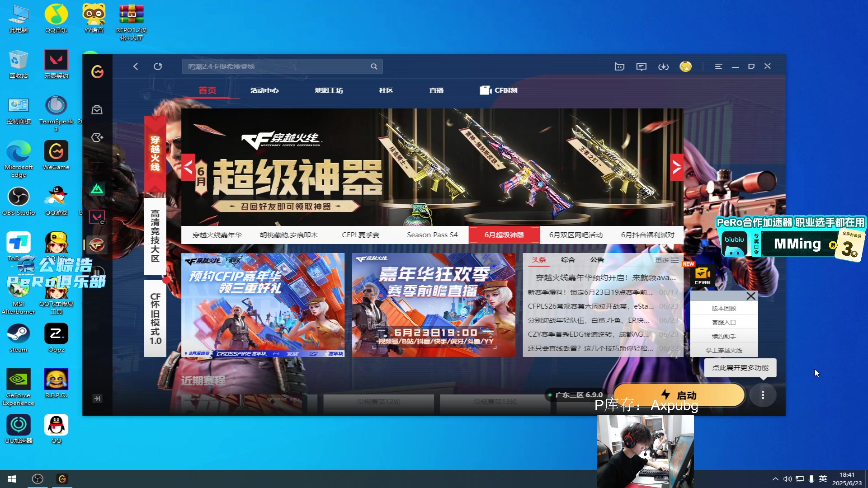This screenshot has width=868, height=488.
Task: Click the search magnifier icon
Action: click(374, 66)
